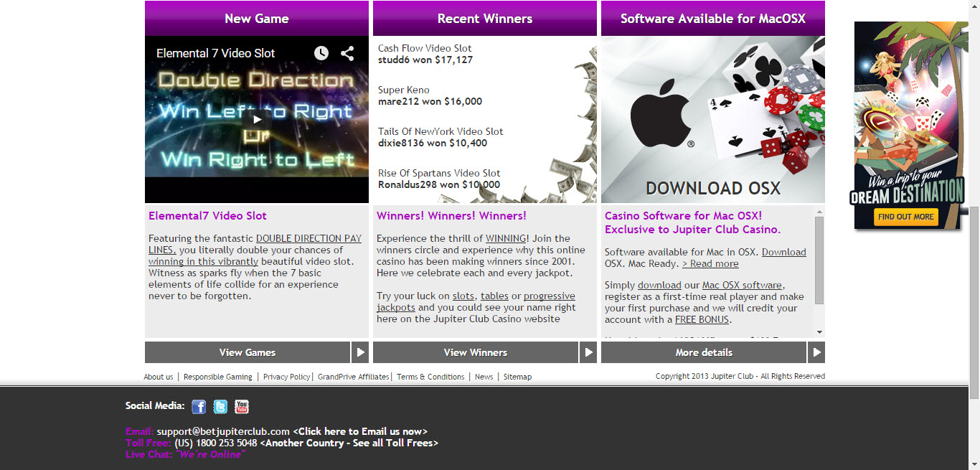Click the FIND OUT MORE banner button
Viewport: 980px width, 470px height.
906,217
